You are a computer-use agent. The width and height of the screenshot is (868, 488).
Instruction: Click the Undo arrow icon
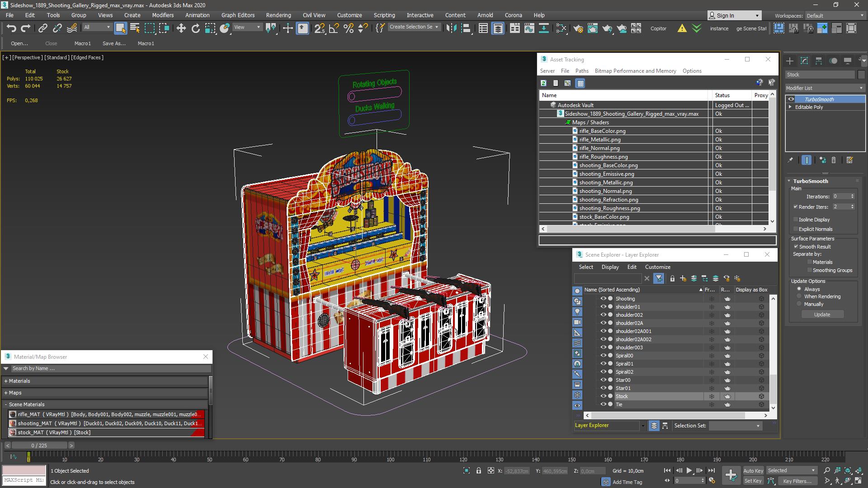pyautogui.click(x=11, y=28)
